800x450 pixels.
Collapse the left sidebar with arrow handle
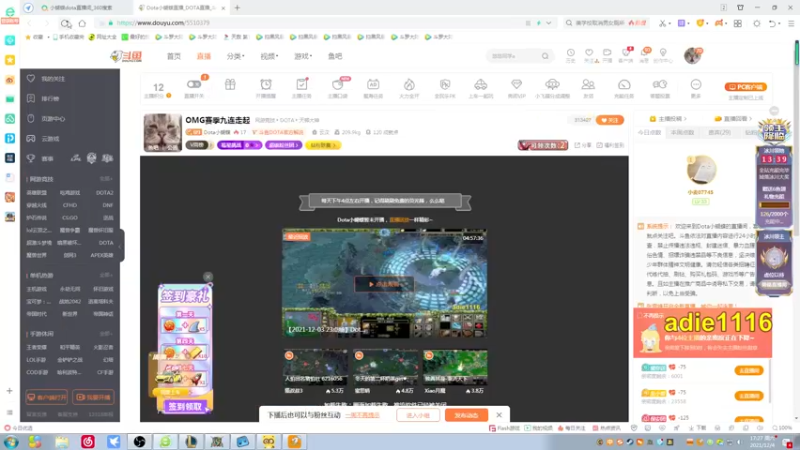(x=121, y=246)
